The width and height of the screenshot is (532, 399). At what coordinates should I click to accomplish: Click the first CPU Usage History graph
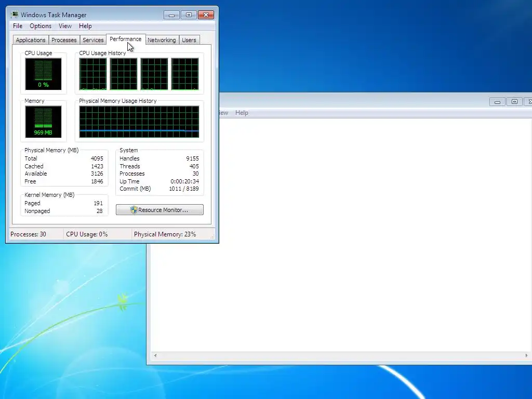click(x=93, y=74)
